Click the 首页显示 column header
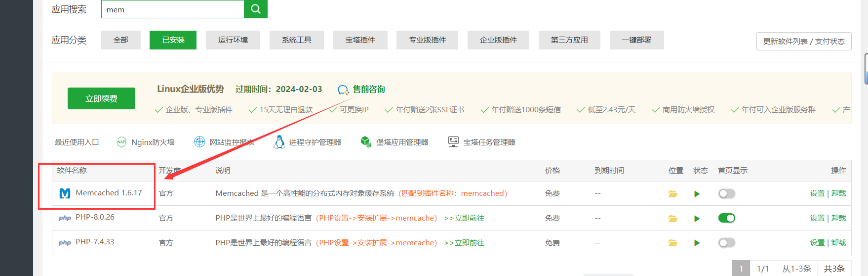 [733, 171]
